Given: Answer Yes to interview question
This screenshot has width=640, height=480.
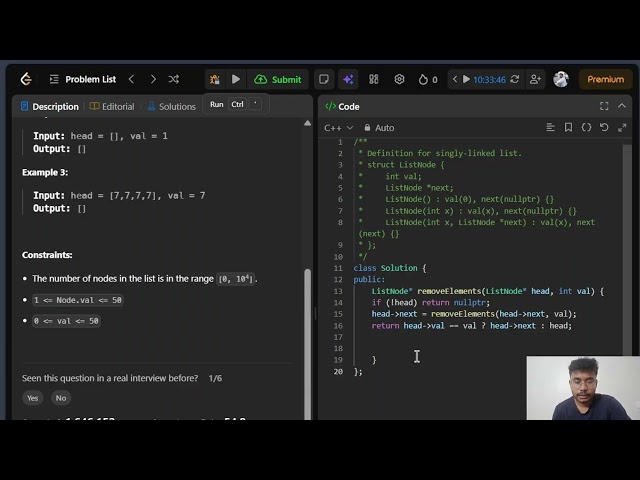Looking at the screenshot, I should (33, 398).
